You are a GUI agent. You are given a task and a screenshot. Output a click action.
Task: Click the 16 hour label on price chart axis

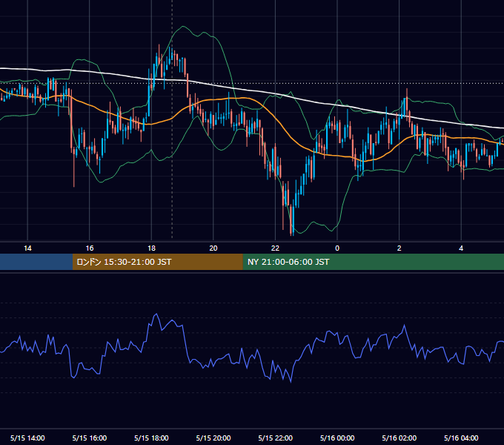pyautogui.click(x=90, y=248)
